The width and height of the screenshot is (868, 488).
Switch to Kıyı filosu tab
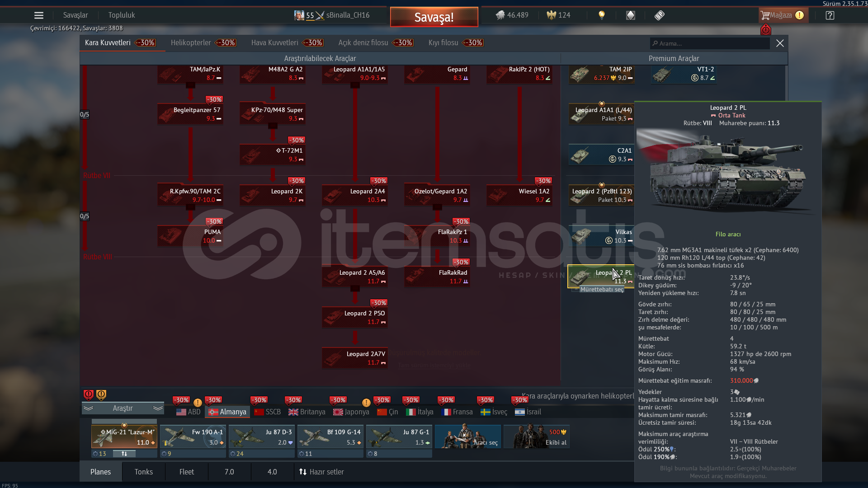tap(456, 43)
